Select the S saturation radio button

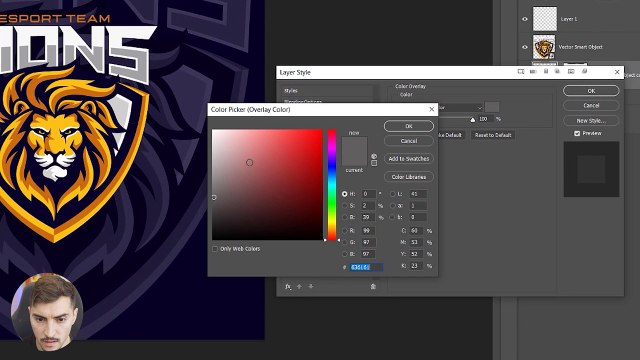point(344,206)
